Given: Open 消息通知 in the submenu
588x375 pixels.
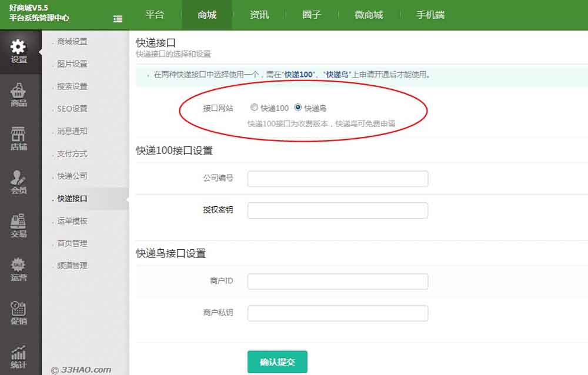Looking at the screenshot, I should [x=72, y=131].
